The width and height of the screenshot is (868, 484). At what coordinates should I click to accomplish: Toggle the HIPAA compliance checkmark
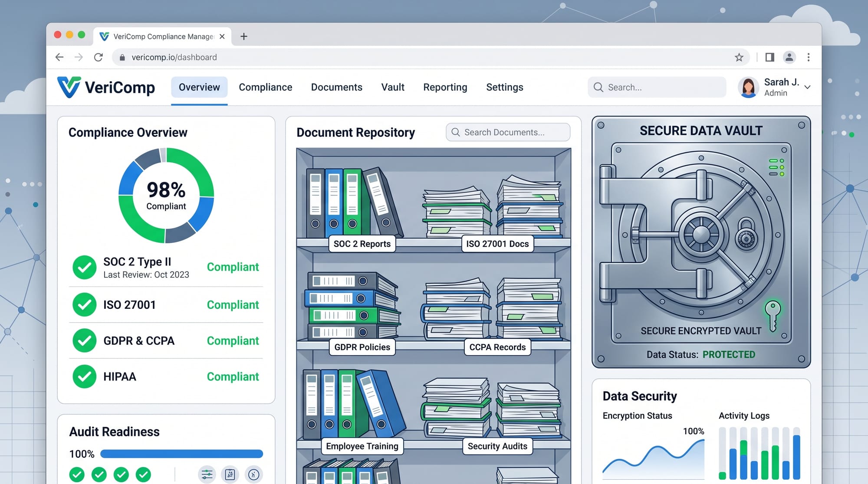84,377
